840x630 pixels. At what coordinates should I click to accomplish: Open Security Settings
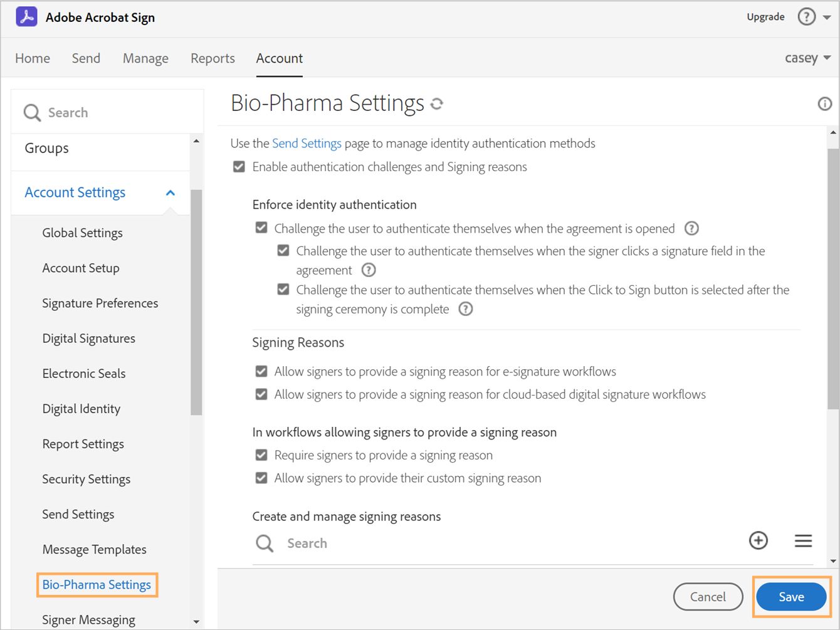tap(87, 479)
